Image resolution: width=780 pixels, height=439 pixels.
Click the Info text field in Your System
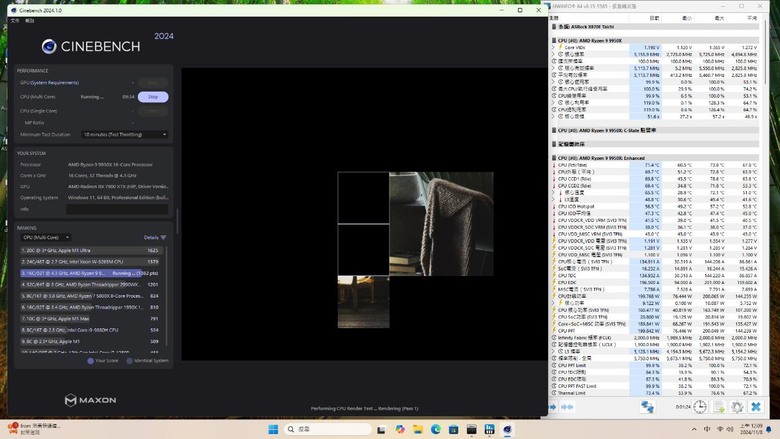coord(117,209)
